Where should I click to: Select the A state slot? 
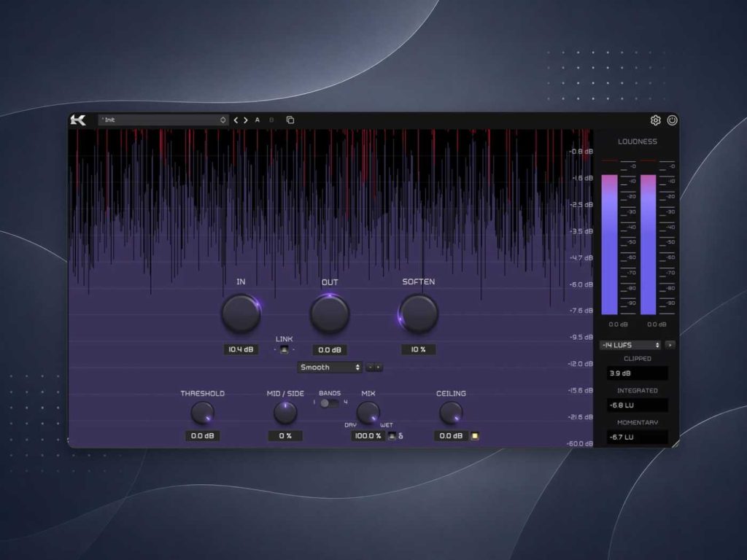pyautogui.click(x=258, y=120)
